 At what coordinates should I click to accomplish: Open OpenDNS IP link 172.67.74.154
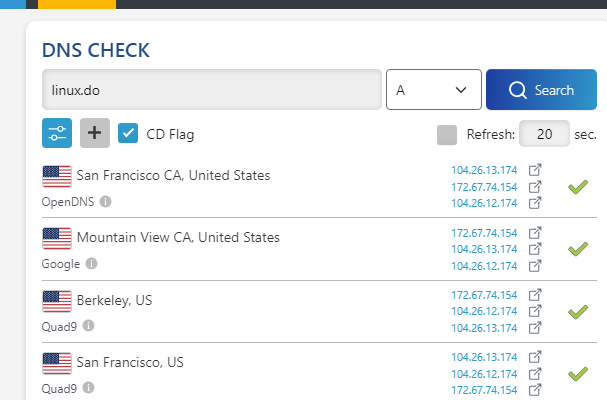[x=484, y=187]
